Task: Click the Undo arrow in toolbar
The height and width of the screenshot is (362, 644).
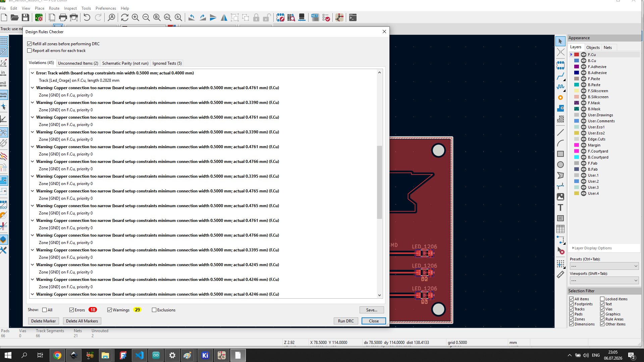Action: (87, 17)
